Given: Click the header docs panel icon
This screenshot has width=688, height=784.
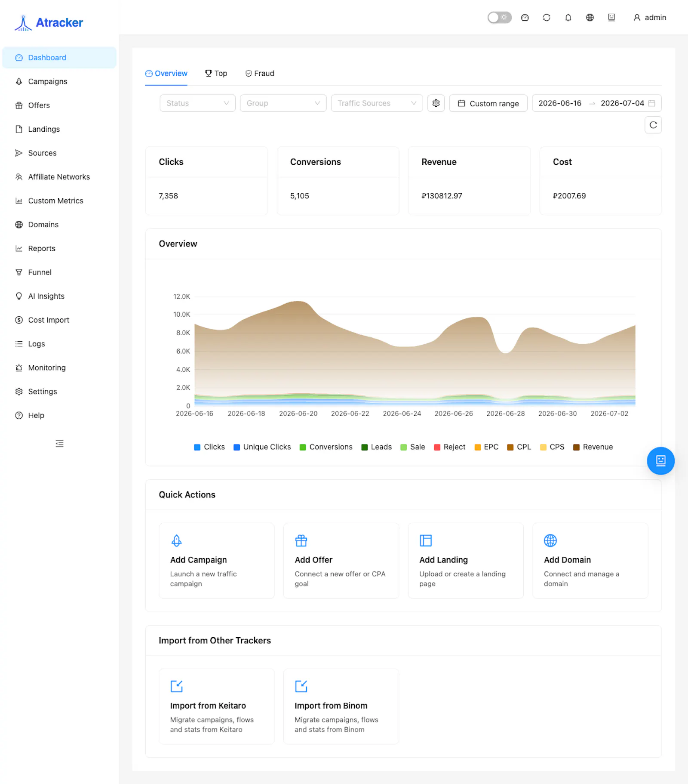Looking at the screenshot, I should (611, 18).
